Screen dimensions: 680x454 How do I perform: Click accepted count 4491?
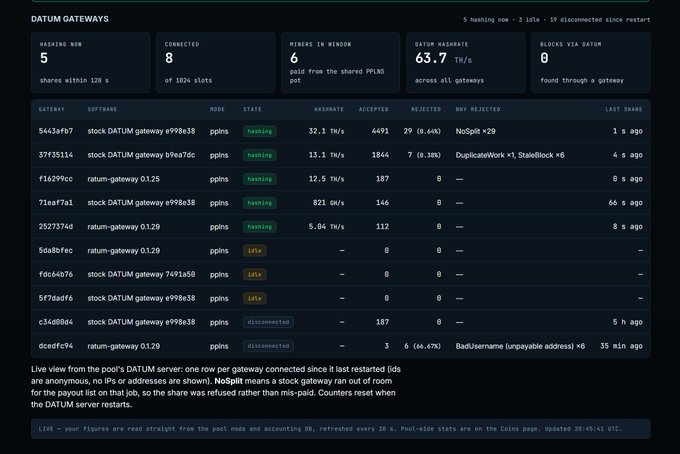(380, 131)
